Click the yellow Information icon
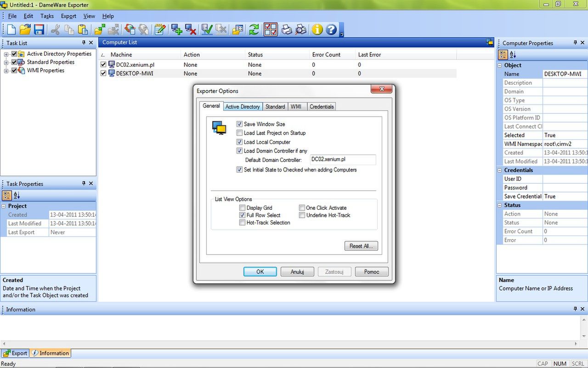The width and height of the screenshot is (588, 368). (317, 29)
